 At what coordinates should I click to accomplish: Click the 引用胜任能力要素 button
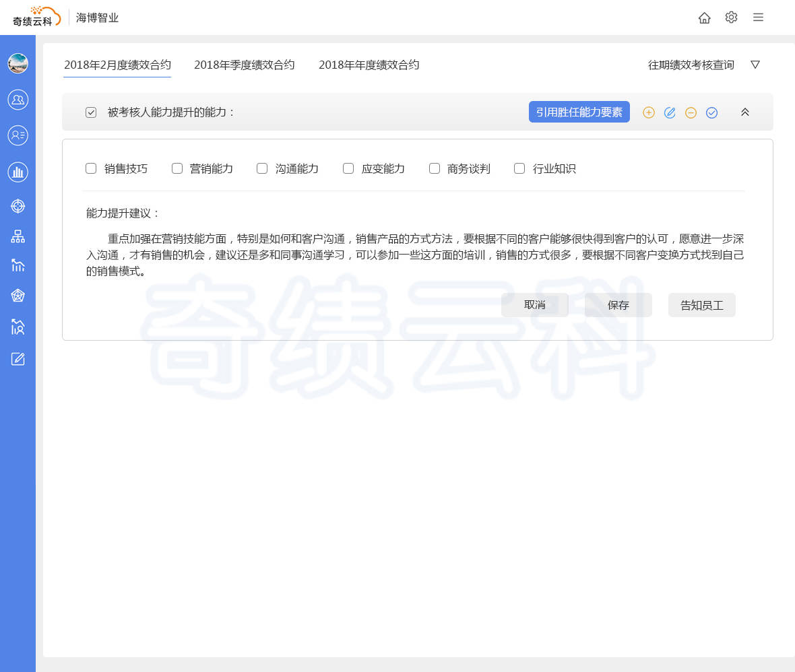click(x=579, y=112)
